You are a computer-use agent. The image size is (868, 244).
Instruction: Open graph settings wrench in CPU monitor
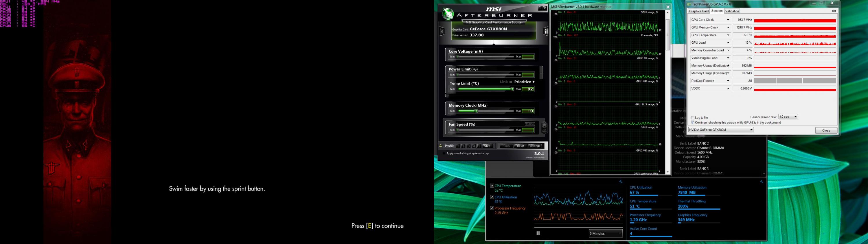(621, 181)
